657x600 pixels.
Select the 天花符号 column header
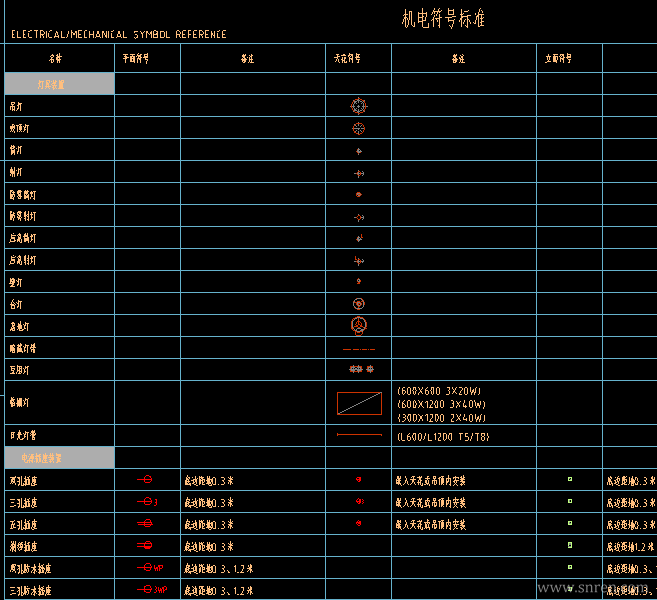tap(347, 58)
